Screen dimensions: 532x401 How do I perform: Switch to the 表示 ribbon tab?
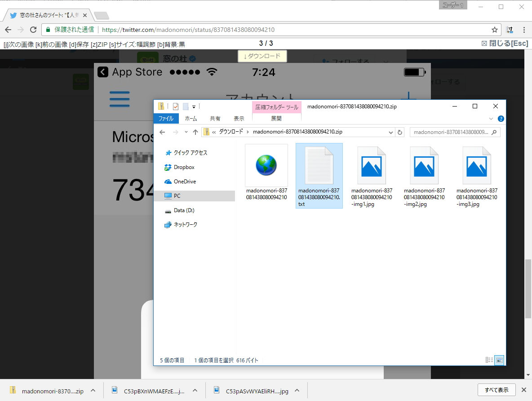pos(239,119)
